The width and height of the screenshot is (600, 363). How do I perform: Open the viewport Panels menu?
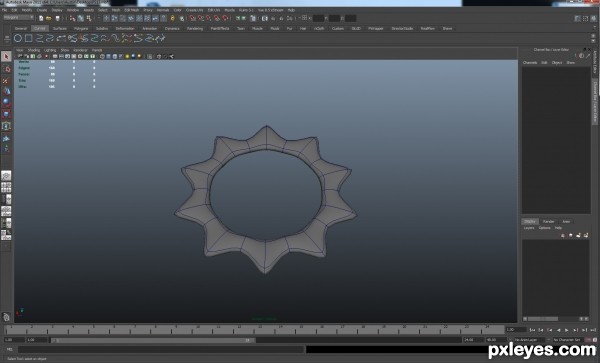[x=97, y=50]
